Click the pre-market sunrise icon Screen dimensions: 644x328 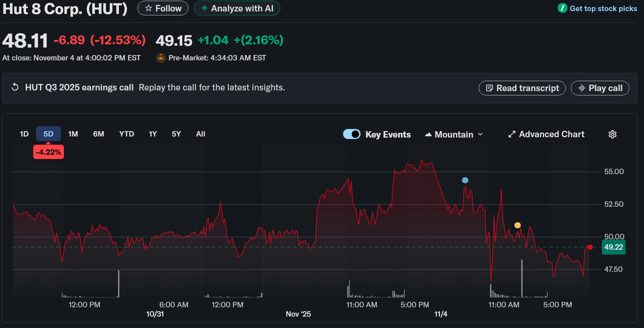tap(161, 58)
